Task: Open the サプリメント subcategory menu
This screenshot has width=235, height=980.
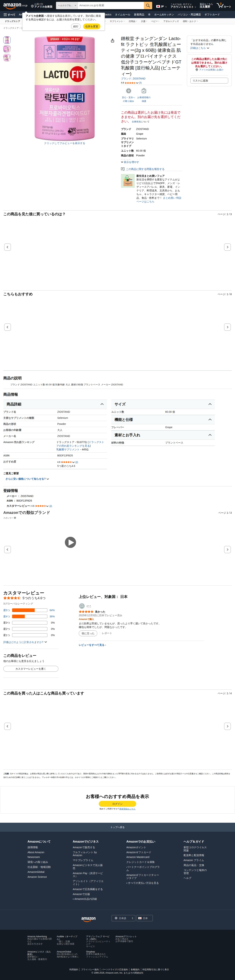Action: click(117, 21)
